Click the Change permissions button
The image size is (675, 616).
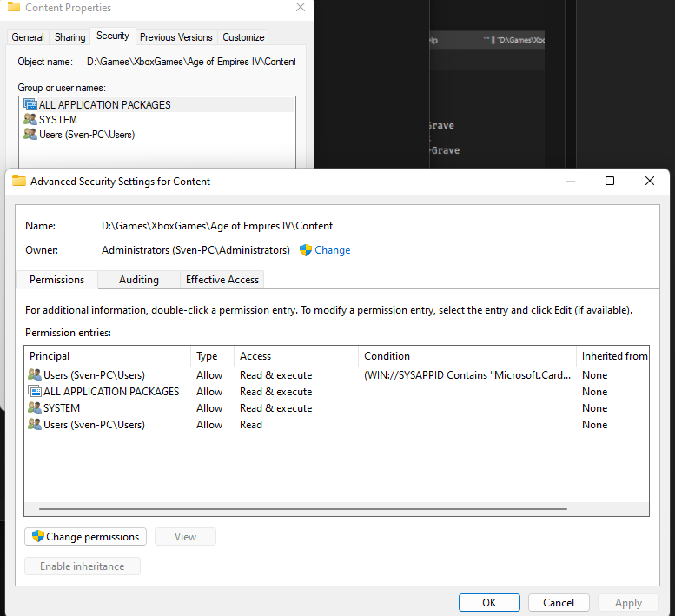86,536
